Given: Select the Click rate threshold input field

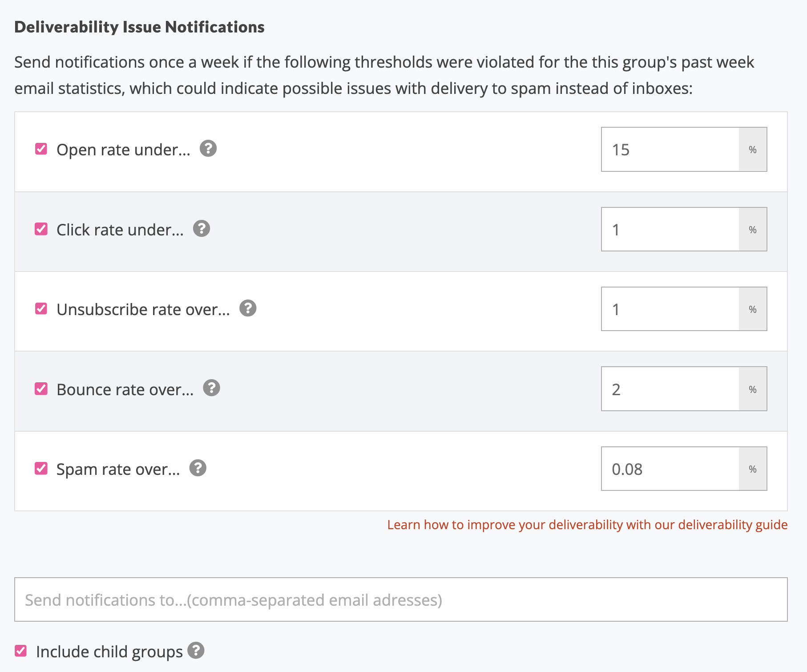Looking at the screenshot, I should 670,229.
